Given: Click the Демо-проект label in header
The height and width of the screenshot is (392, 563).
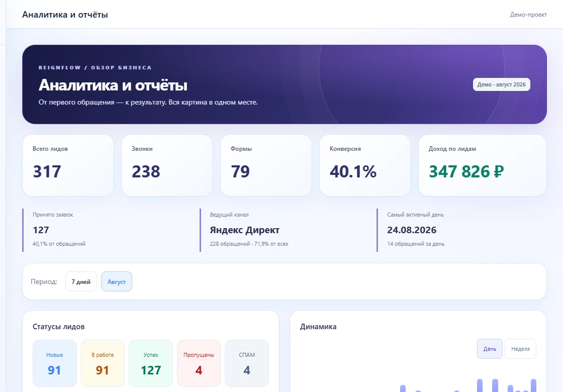Looking at the screenshot, I should point(528,15).
